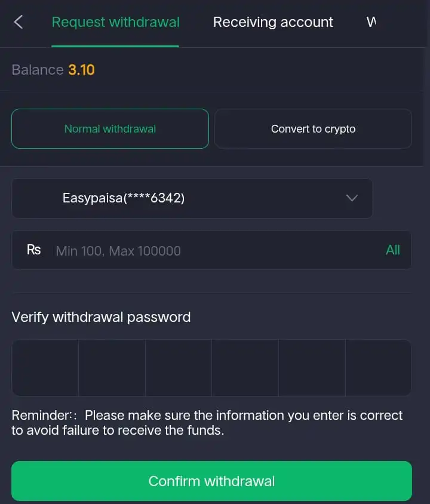Image resolution: width=430 pixels, height=504 pixels.
Task: Open the Receiving account tab
Action: [x=273, y=23]
